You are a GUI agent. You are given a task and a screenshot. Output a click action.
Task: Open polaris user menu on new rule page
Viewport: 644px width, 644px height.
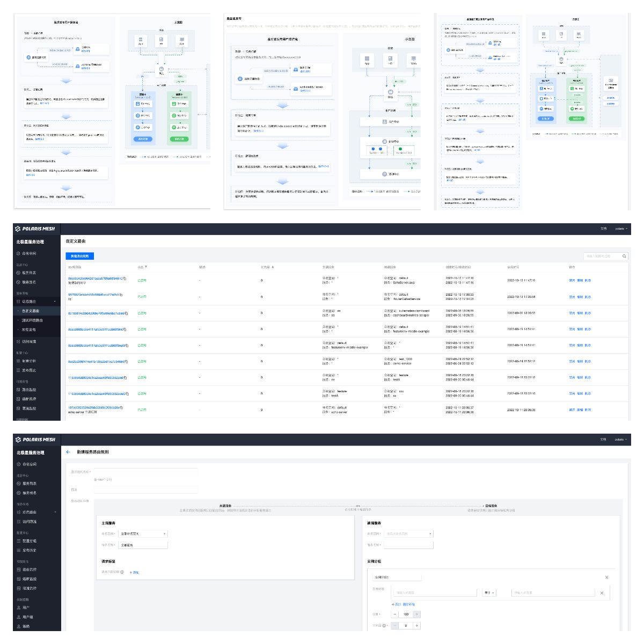click(621, 440)
